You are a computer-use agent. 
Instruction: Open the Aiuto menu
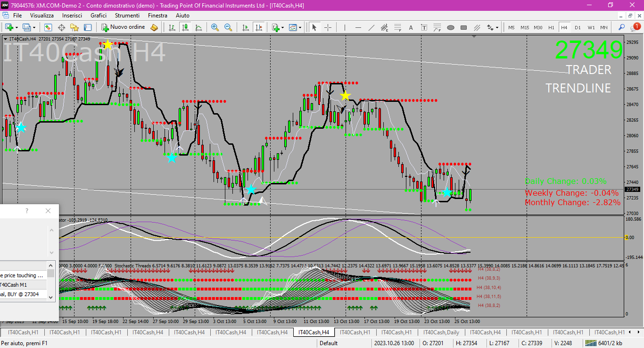click(x=182, y=16)
